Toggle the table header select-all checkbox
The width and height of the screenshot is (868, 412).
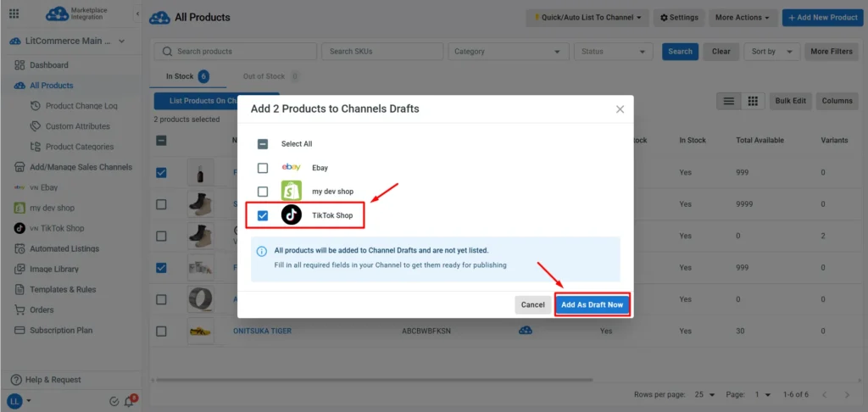tap(161, 141)
